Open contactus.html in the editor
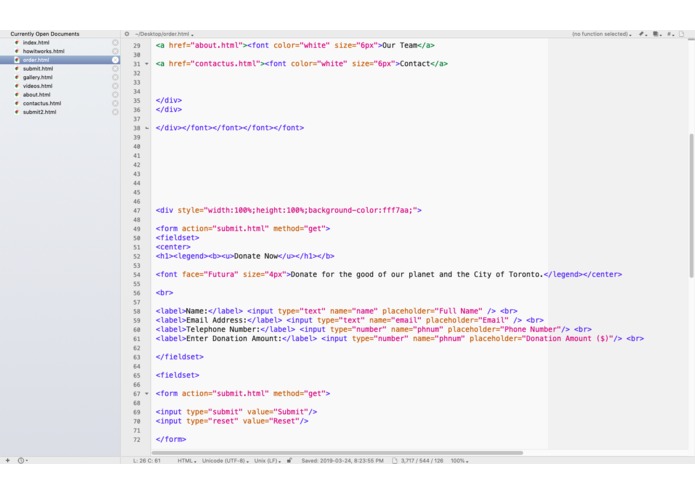 (x=42, y=103)
